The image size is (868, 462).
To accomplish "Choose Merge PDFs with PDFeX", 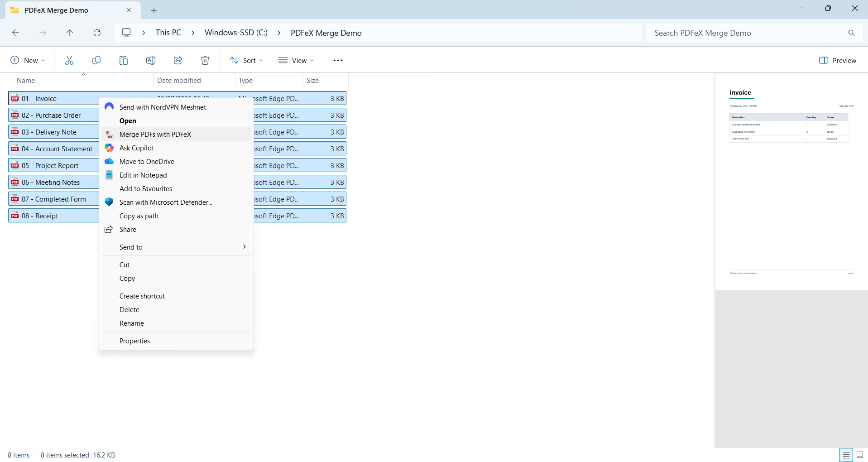I will tap(176, 134).
